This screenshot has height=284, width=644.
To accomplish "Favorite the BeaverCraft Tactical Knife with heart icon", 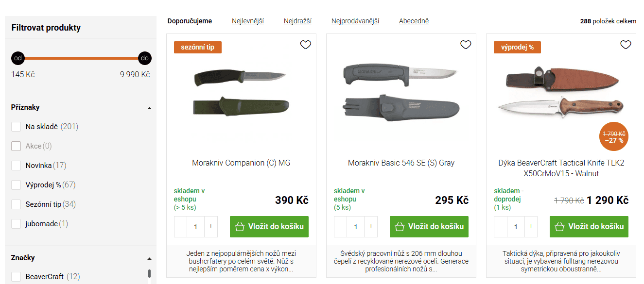I will [626, 45].
